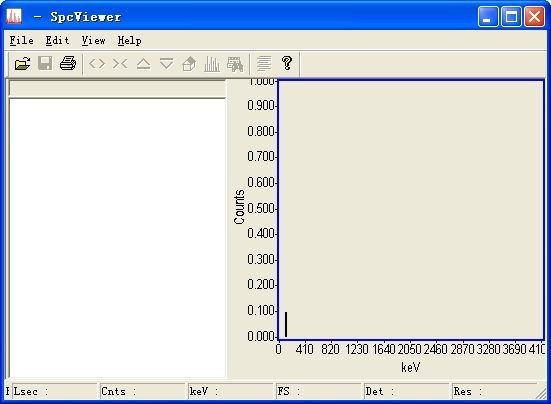
Task: Minimize the SpcViewer window
Action: click(488, 17)
